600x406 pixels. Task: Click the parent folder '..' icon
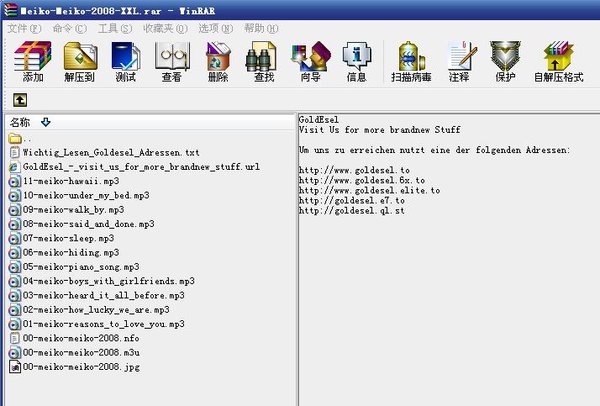15,138
